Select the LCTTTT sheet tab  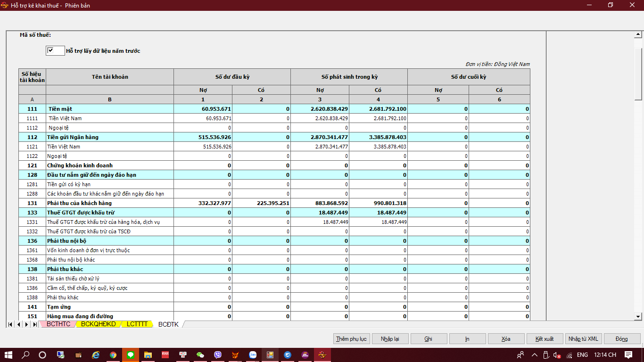point(137,324)
